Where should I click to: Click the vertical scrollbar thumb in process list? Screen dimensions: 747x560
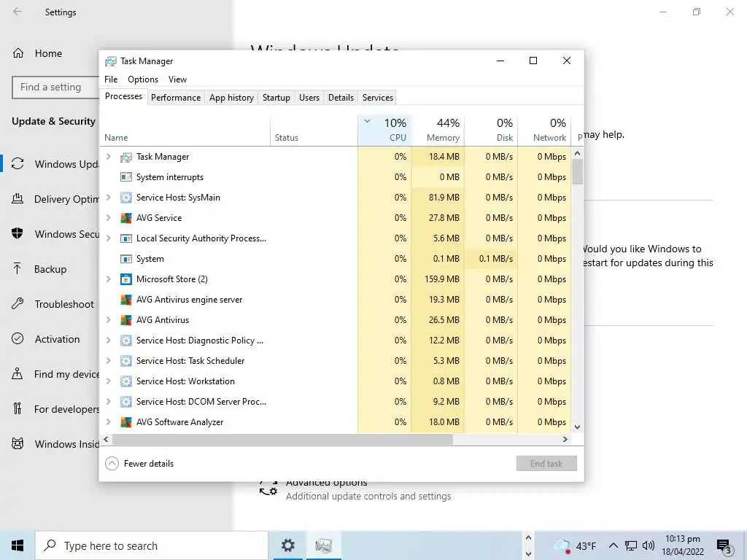[x=578, y=171]
